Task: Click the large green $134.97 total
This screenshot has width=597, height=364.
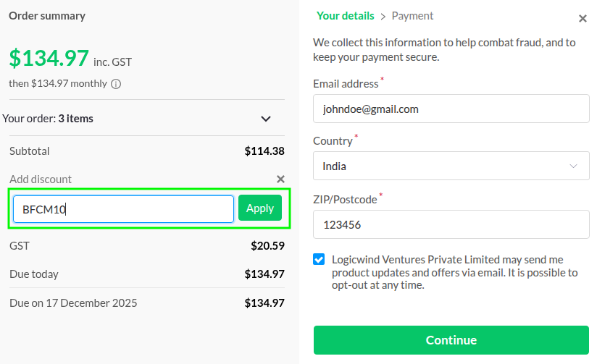Action: (x=49, y=58)
